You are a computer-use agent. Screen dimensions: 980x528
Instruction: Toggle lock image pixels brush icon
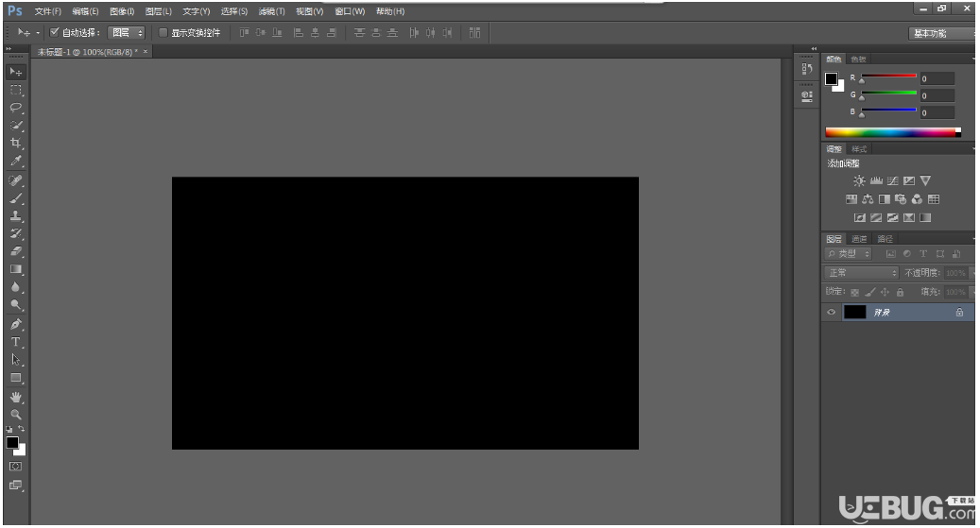point(870,292)
